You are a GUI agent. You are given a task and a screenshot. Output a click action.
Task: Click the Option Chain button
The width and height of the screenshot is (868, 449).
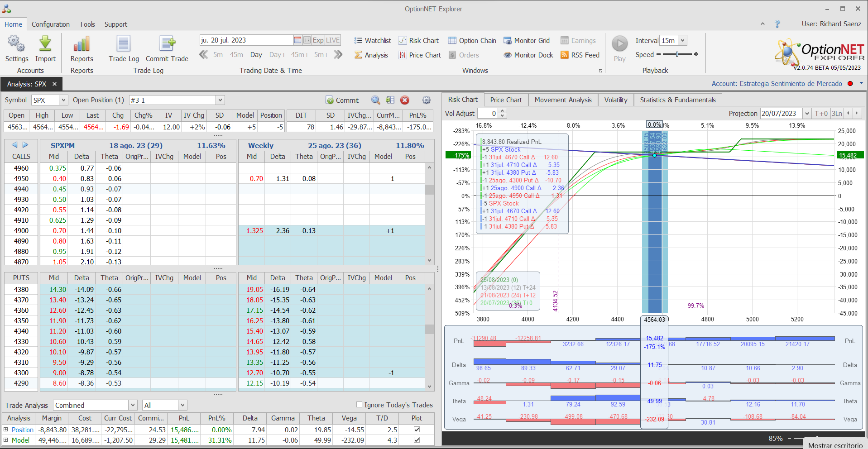click(472, 41)
